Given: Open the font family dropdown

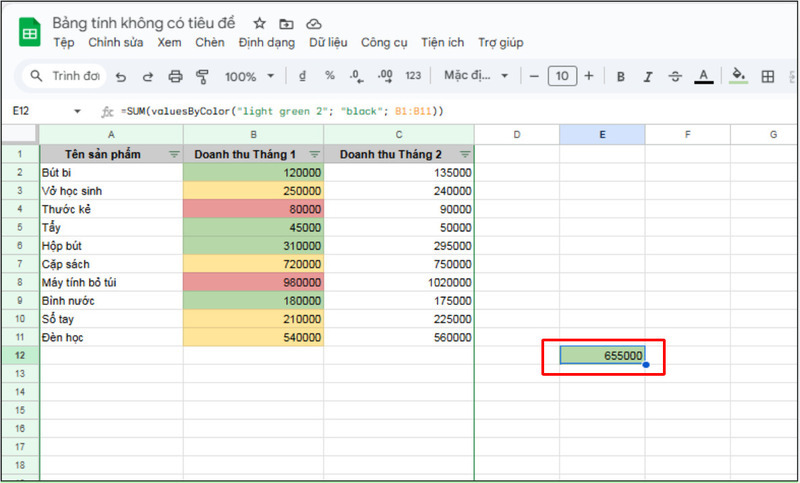Looking at the screenshot, I should (476, 76).
